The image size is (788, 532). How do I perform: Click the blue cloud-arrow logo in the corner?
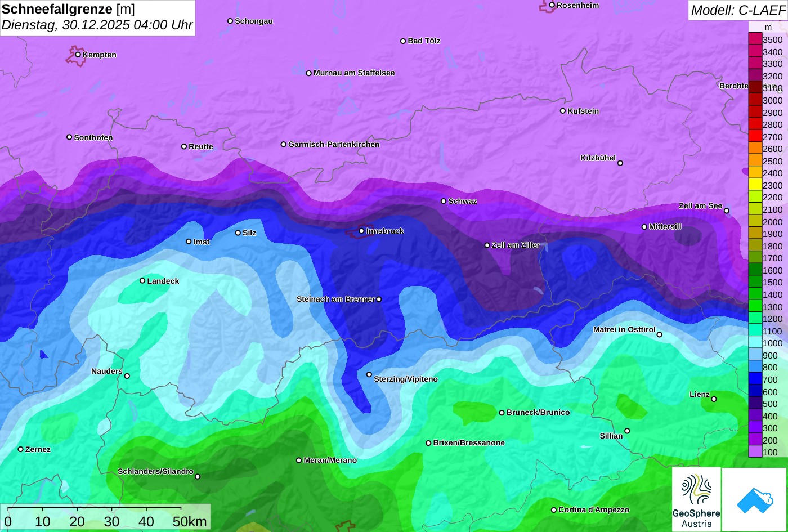(x=755, y=499)
